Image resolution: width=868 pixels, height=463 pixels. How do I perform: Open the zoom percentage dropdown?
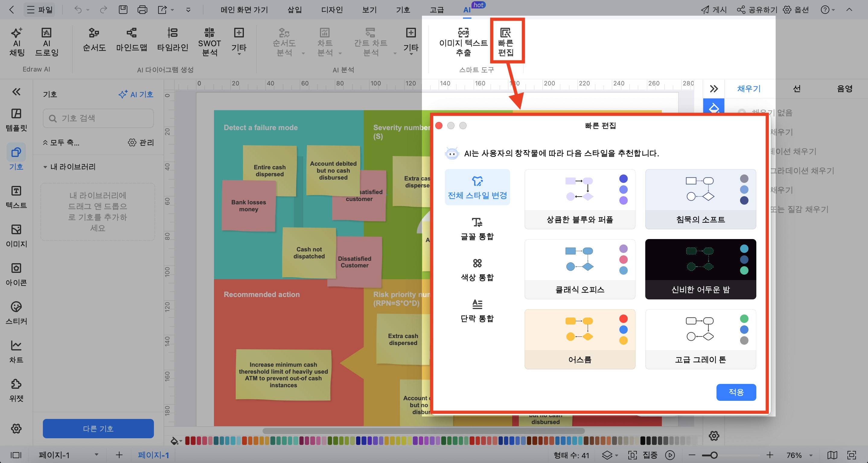pos(811,455)
